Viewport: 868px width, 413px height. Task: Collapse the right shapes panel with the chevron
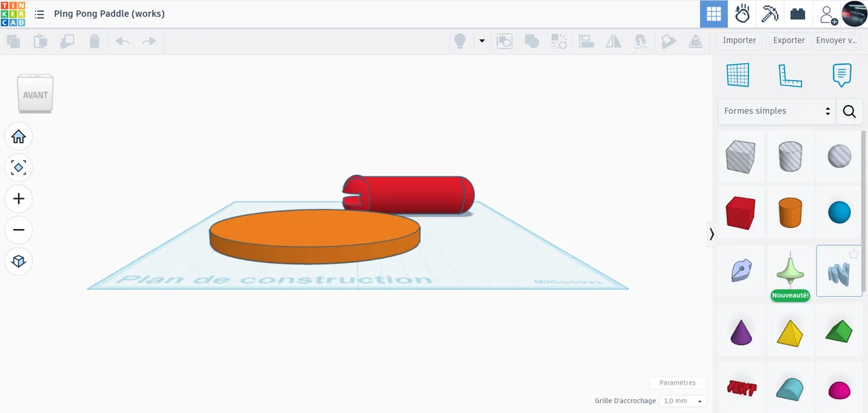point(712,234)
